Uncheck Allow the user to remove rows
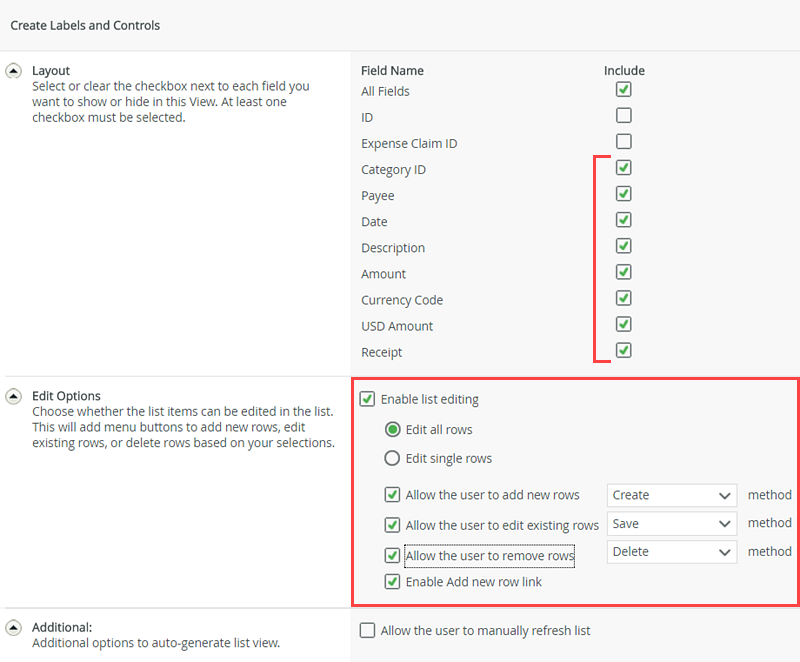This screenshot has width=800, height=662. pos(393,555)
